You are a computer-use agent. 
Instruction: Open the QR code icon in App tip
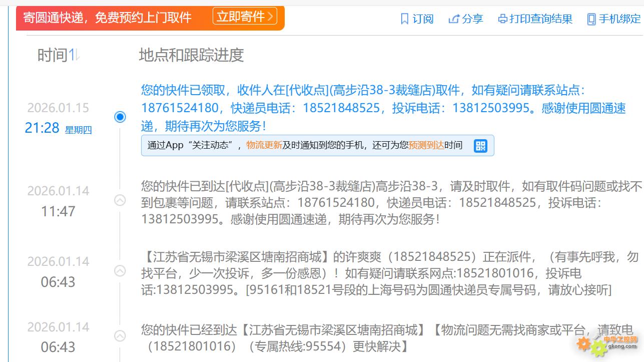click(x=480, y=146)
